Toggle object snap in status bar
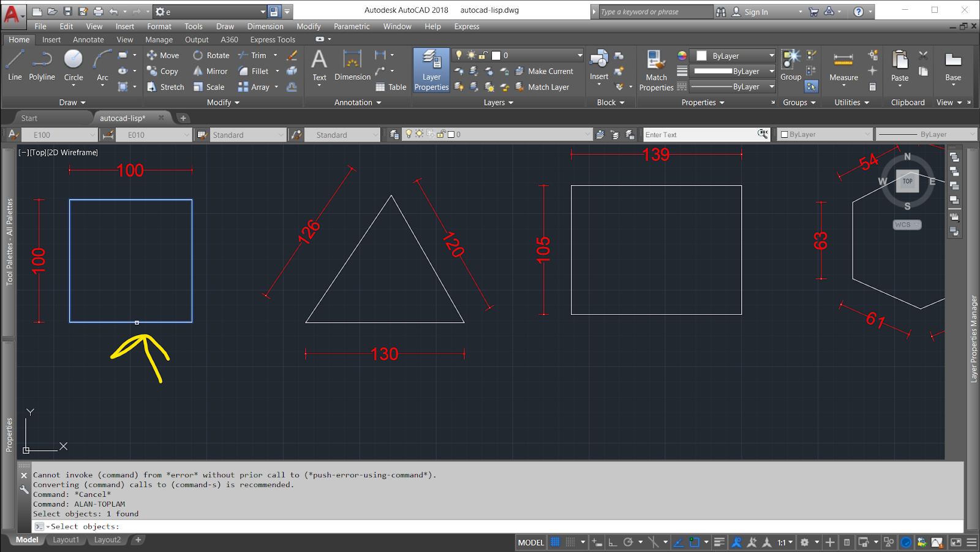This screenshot has height=552, width=980. click(x=694, y=542)
